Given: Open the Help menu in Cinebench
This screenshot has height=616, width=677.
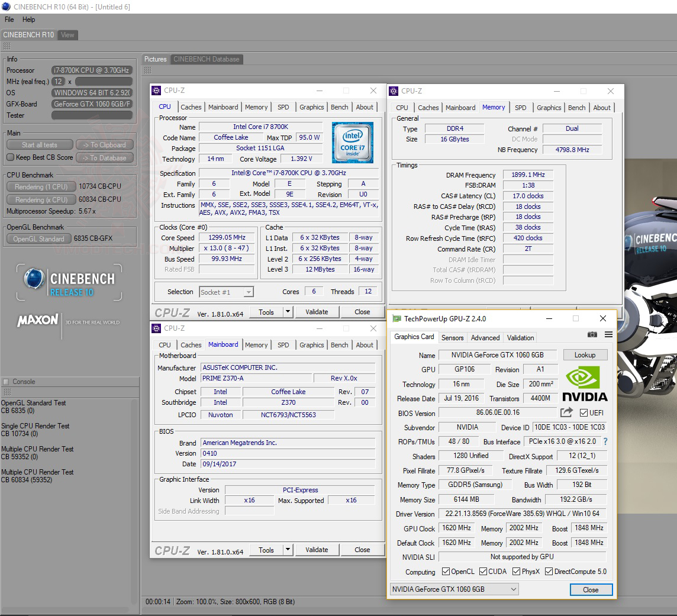Looking at the screenshot, I should (x=28, y=20).
